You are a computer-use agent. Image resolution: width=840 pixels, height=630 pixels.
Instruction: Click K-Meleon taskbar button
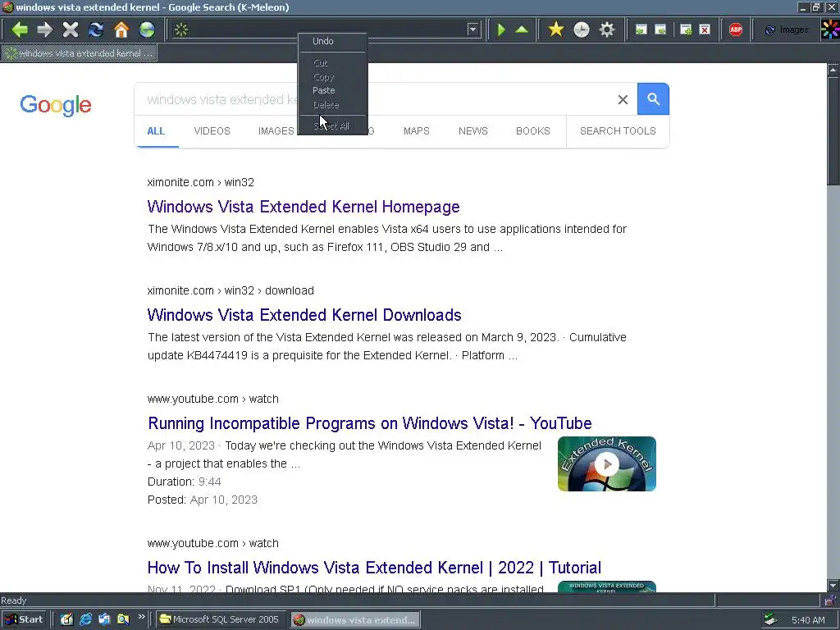point(355,620)
